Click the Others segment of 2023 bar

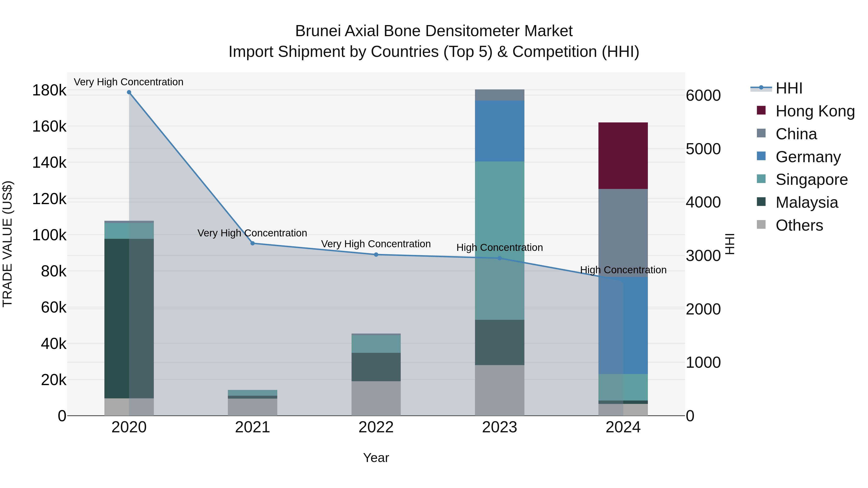coord(500,390)
